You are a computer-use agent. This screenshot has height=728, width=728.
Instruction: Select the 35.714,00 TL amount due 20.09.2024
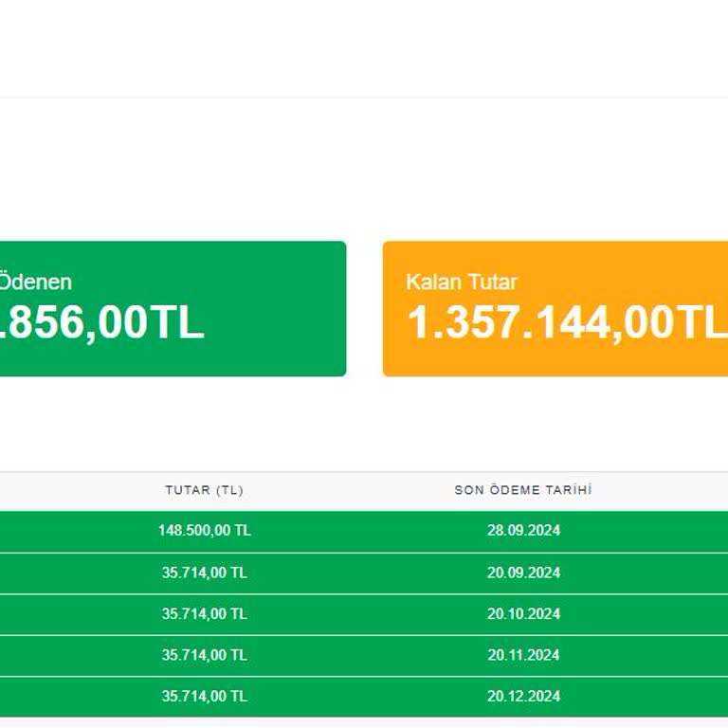pyautogui.click(x=204, y=573)
